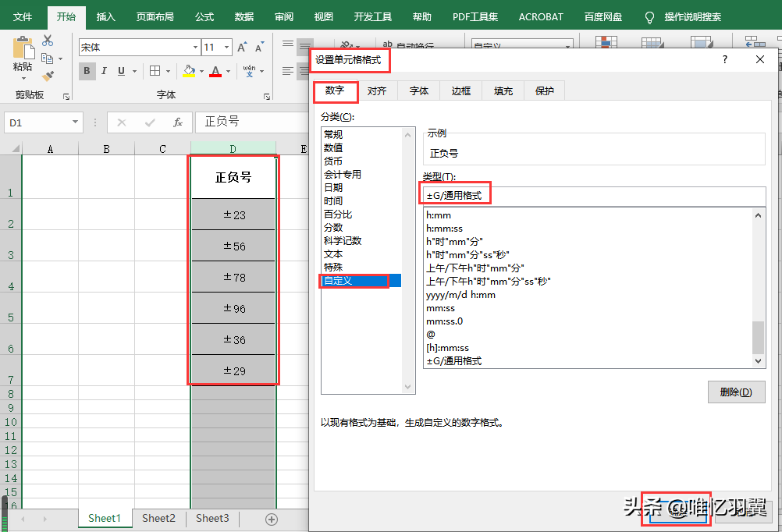
Task: Open the font size 11 dropdown
Action: (x=227, y=48)
